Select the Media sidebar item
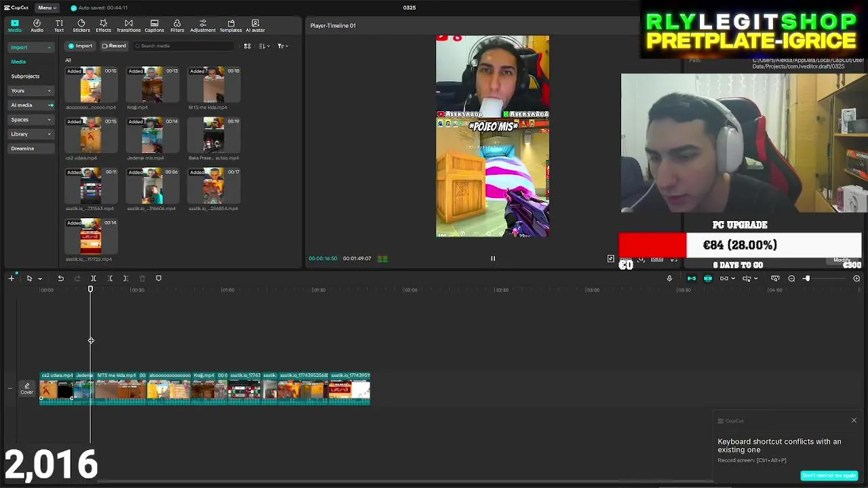The width and height of the screenshot is (868, 488). click(x=18, y=62)
